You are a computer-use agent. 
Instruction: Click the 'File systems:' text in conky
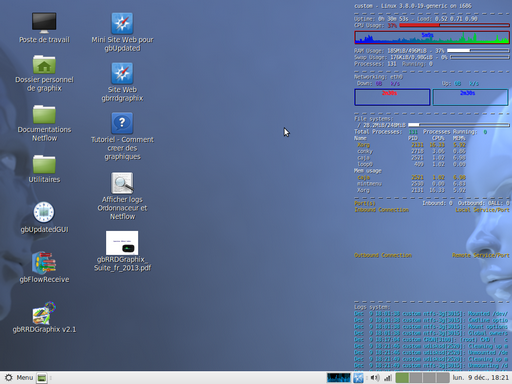coord(374,119)
